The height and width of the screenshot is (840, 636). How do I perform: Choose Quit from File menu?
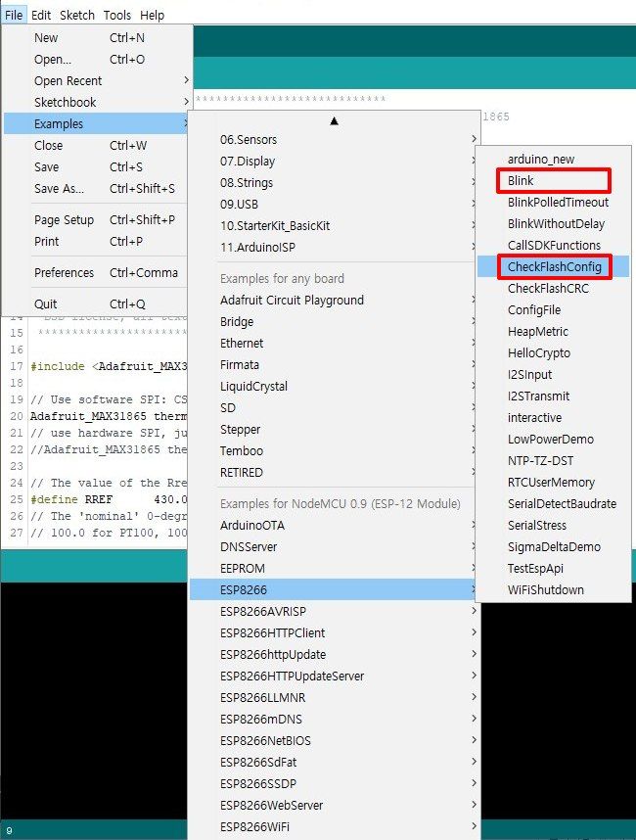97,303
